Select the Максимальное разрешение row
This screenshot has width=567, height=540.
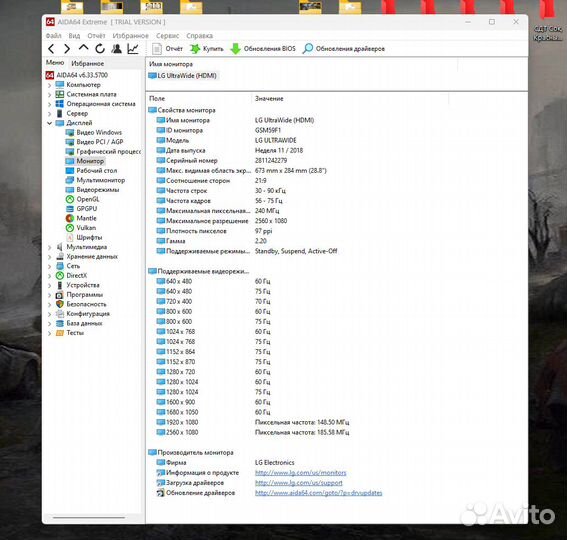pos(221,221)
